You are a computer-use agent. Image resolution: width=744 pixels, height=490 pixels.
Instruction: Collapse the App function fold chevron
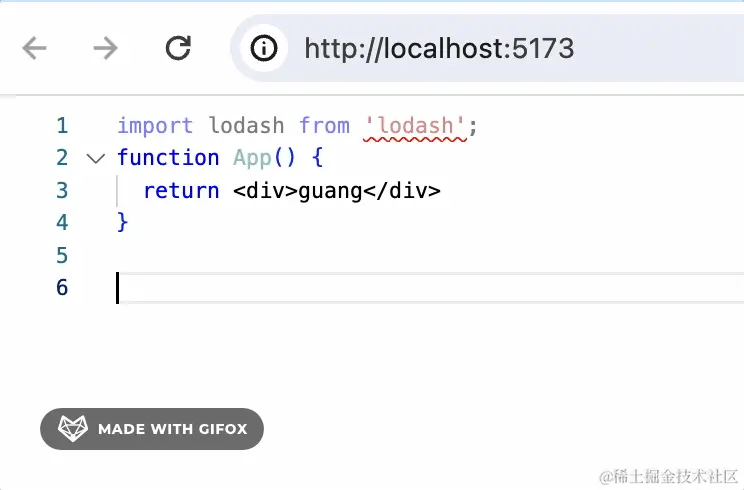tap(96, 158)
